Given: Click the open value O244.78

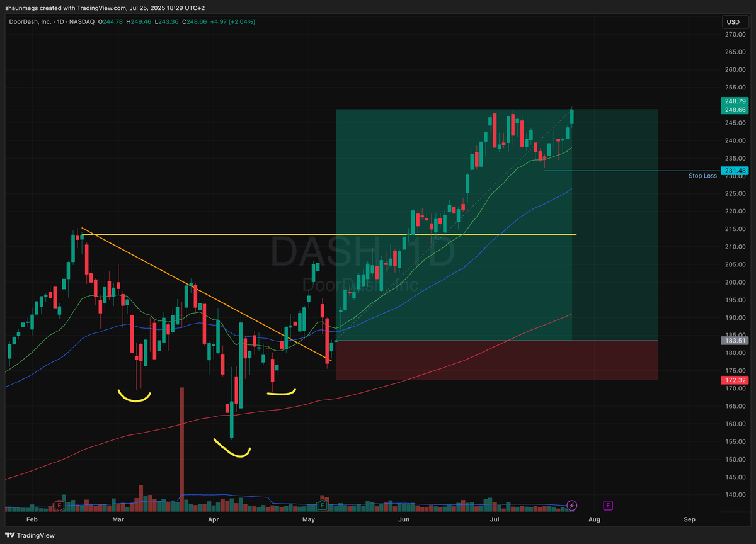Looking at the screenshot, I should [x=111, y=22].
